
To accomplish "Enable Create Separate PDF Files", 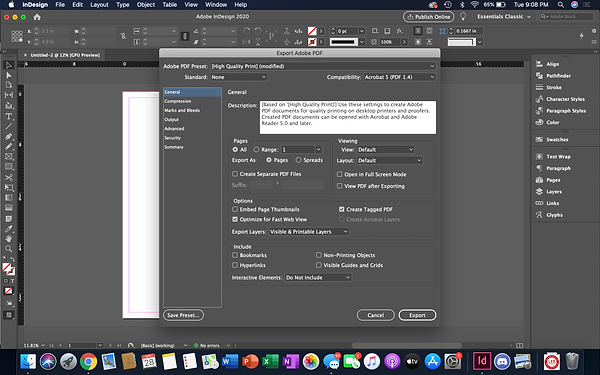I will click(x=235, y=174).
